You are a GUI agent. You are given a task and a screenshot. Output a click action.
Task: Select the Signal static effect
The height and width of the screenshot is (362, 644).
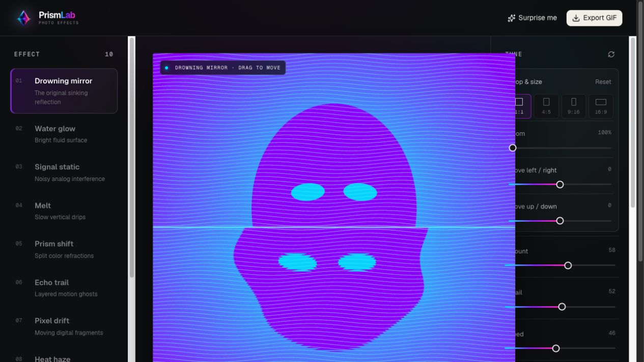pos(64,172)
